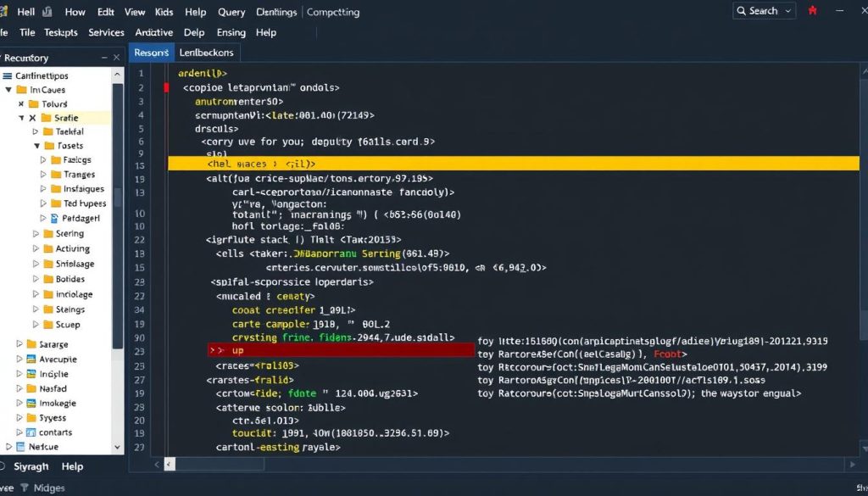This screenshot has width=868, height=496.
Task: Click the filter icon beside Midges
Action: [24, 488]
